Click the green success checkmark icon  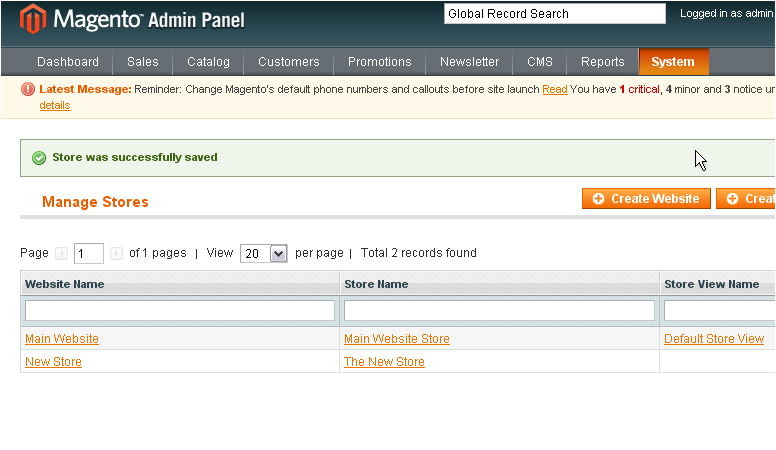[39, 158]
